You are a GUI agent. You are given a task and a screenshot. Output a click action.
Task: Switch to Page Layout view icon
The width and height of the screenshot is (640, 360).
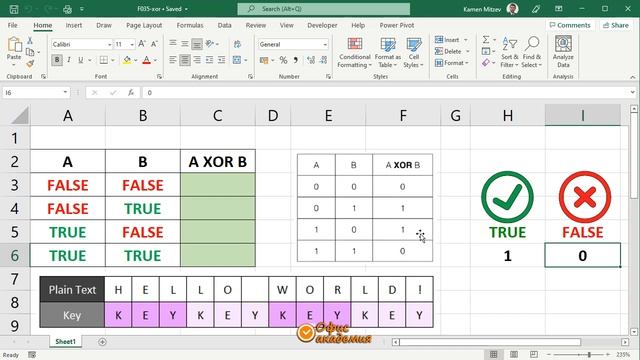[514, 354]
